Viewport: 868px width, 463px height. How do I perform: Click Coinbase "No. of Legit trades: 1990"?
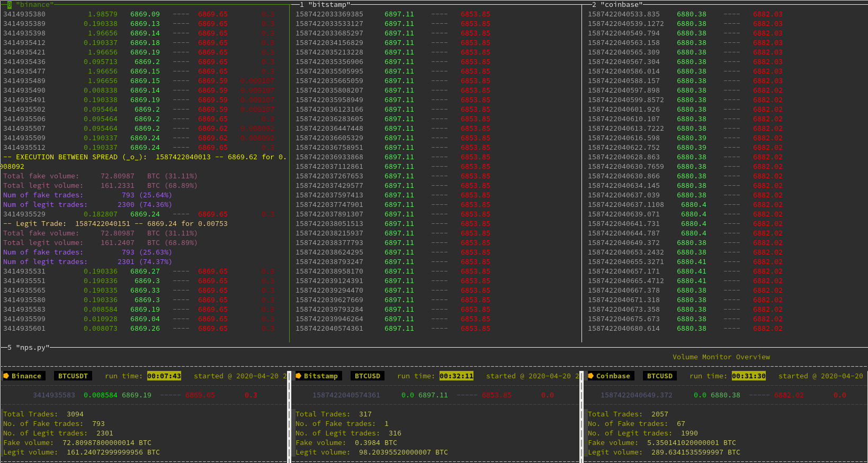click(643, 433)
